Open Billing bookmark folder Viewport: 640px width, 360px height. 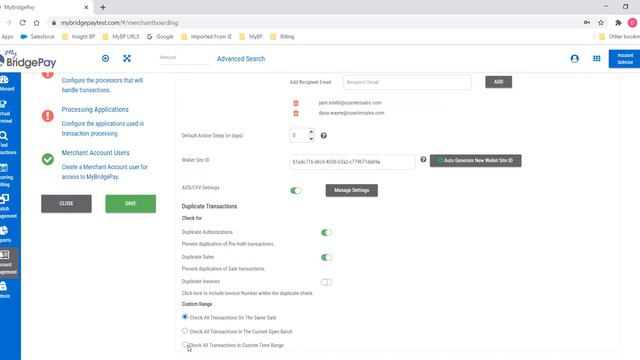[282, 37]
